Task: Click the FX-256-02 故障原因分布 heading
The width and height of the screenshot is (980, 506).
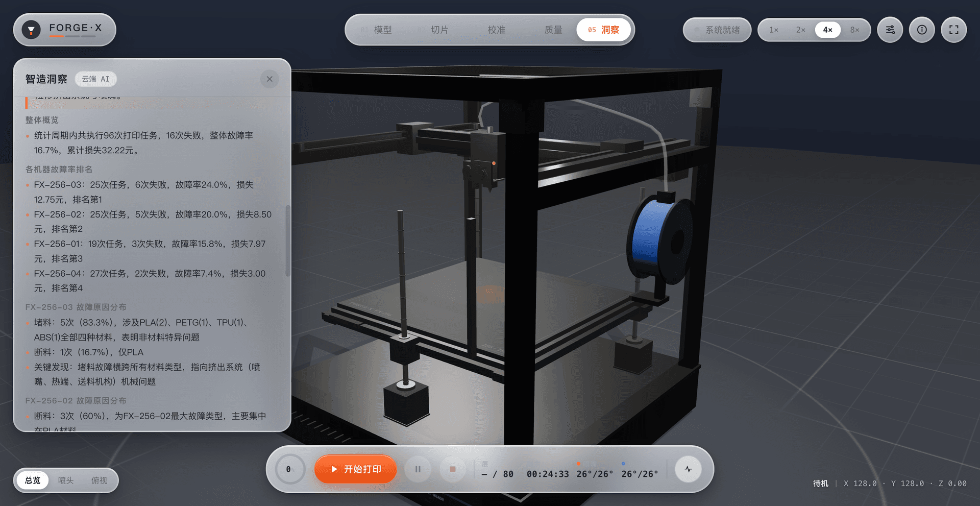Action: [x=76, y=401]
